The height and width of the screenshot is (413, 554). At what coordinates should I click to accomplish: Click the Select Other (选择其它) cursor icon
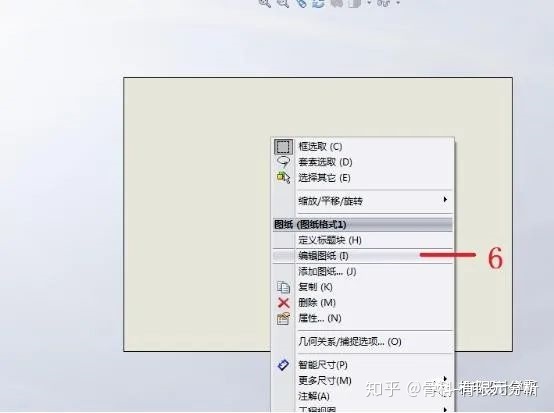pos(283,177)
